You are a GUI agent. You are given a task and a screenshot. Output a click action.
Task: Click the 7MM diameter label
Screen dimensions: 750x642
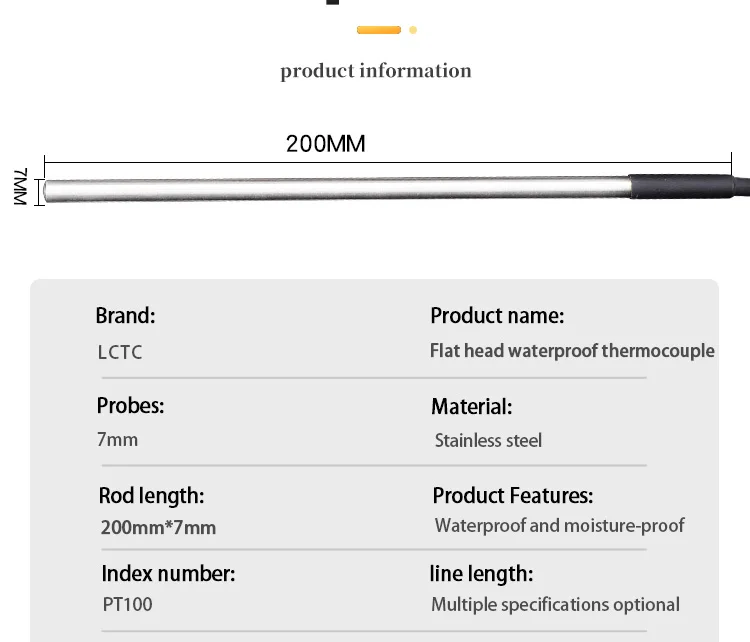click(22, 188)
